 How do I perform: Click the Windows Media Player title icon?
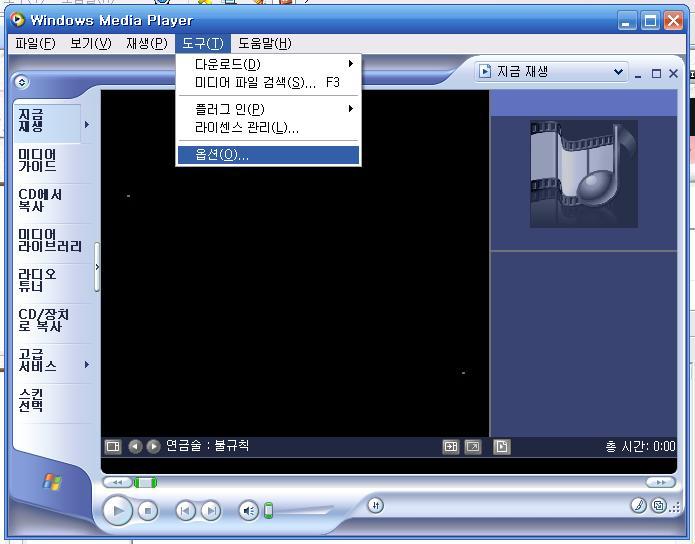(x=18, y=20)
